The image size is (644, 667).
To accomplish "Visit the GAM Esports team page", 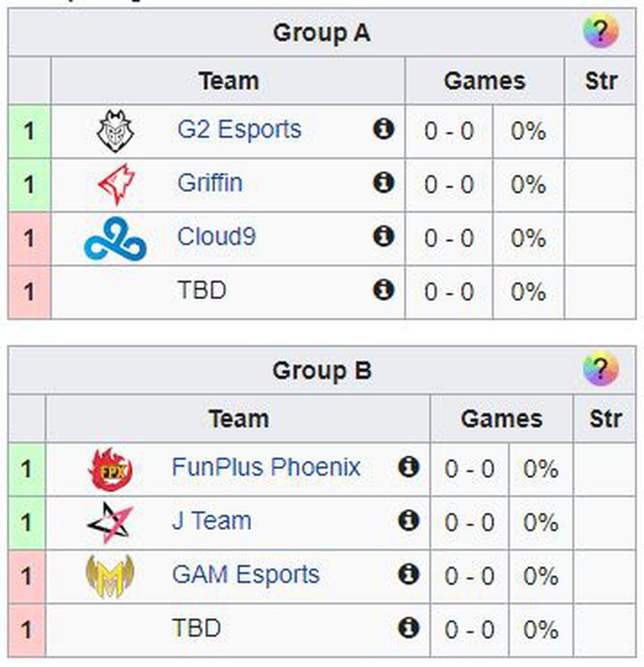I will tap(245, 575).
